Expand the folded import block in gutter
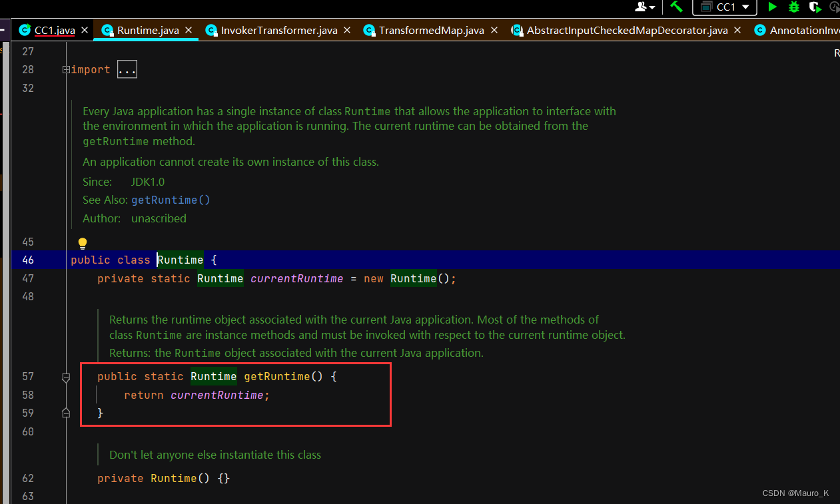Image resolution: width=840 pixels, height=504 pixels. [x=66, y=69]
